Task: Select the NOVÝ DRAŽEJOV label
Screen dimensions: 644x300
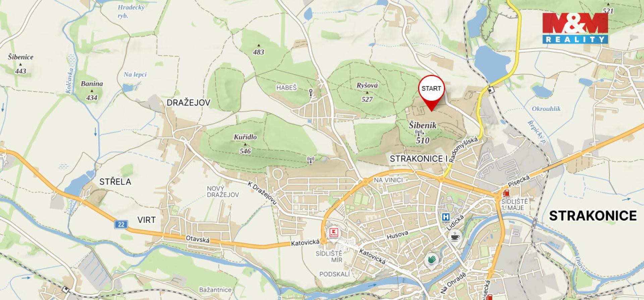Action: 223,191
